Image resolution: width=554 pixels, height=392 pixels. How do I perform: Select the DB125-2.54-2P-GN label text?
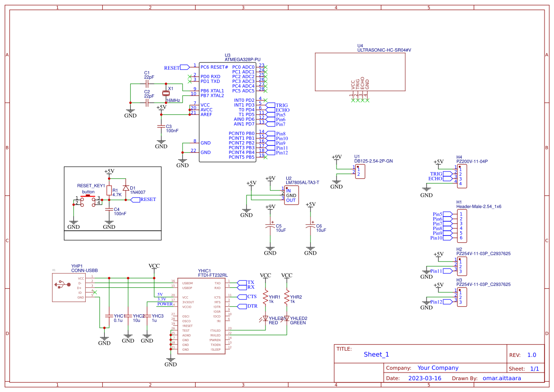click(373, 161)
